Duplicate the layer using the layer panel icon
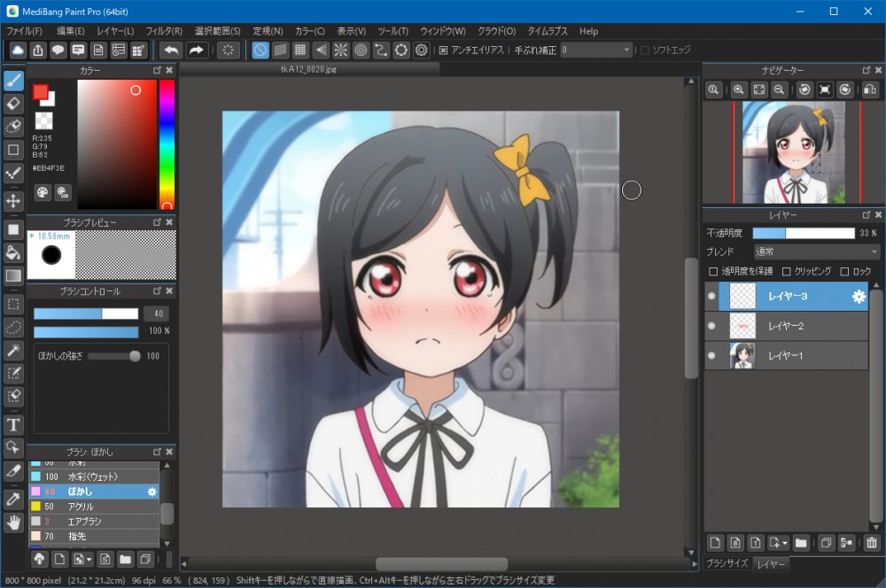 pyautogui.click(x=826, y=543)
